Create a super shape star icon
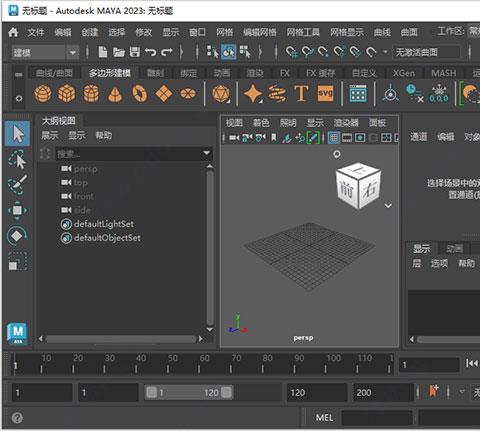 [x=253, y=94]
